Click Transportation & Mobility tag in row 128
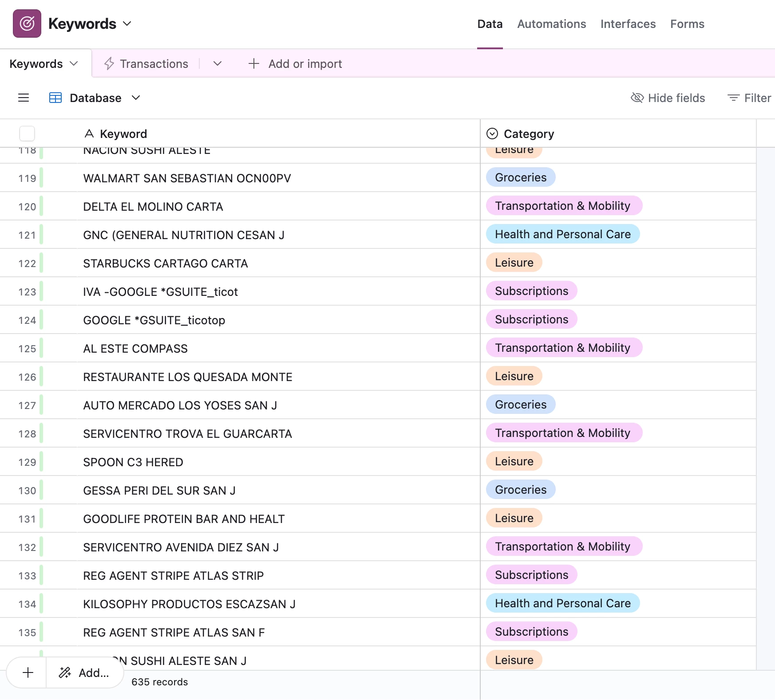 (x=564, y=433)
